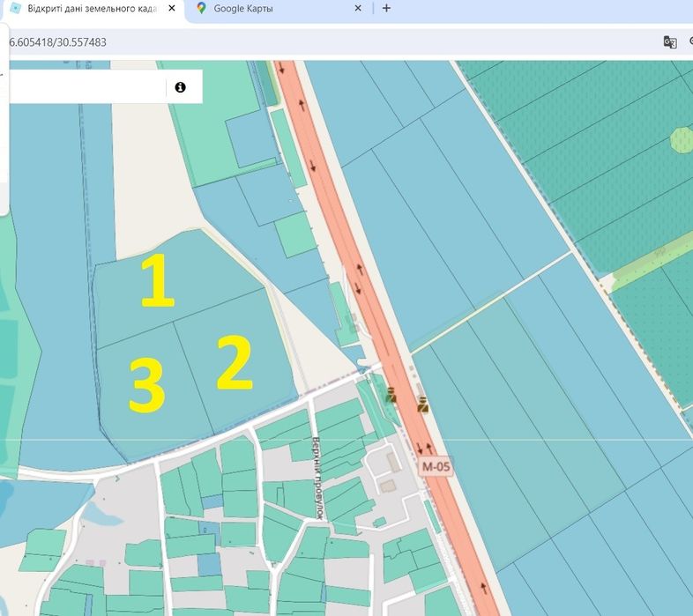The width and height of the screenshot is (693, 616).
Task: Close the Google Карты tab
Action: [358, 9]
